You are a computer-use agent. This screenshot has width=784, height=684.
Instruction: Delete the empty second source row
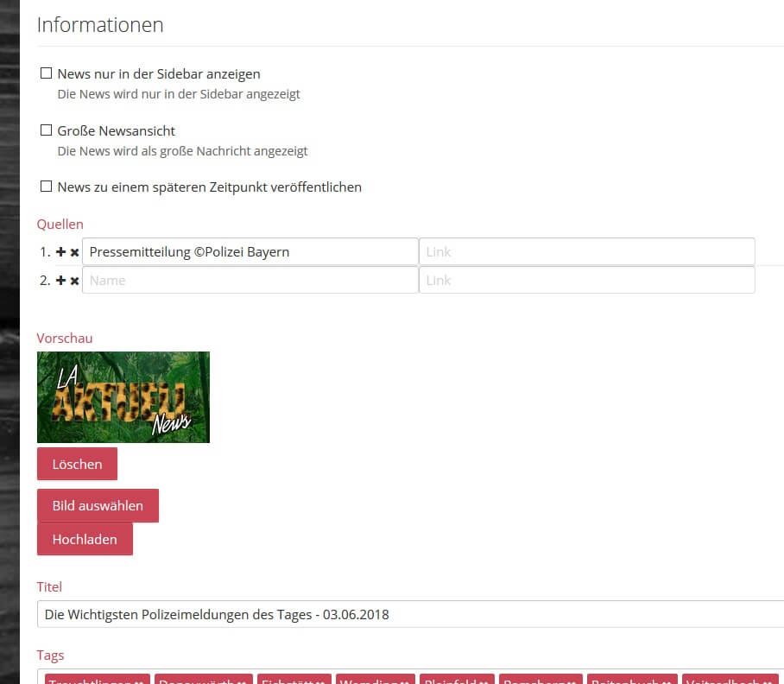click(74, 280)
